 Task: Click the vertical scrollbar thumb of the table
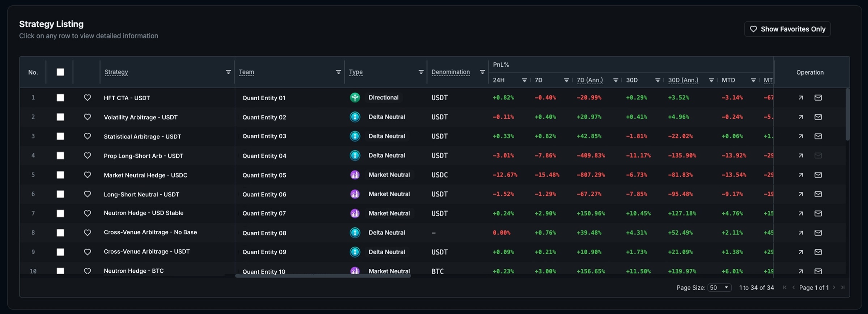pos(847,114)
